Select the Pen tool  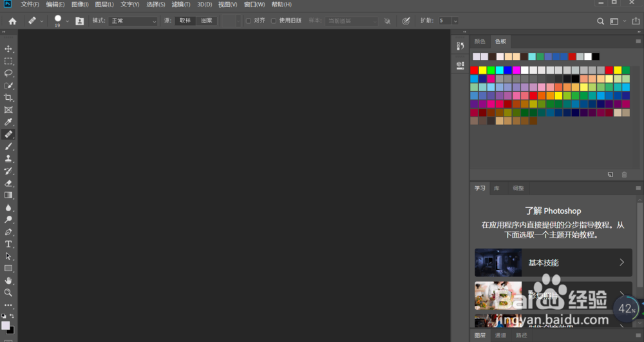[8, 232]
